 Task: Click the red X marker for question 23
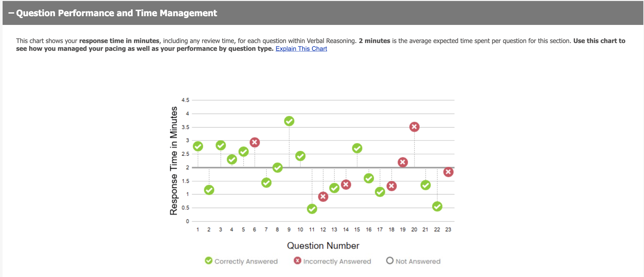coord(448,172)
